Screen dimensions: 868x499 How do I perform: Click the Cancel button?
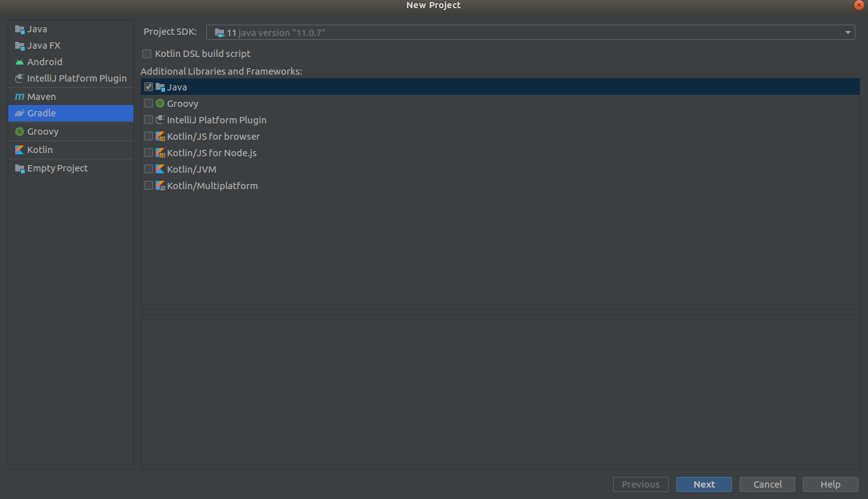[767, 484]
